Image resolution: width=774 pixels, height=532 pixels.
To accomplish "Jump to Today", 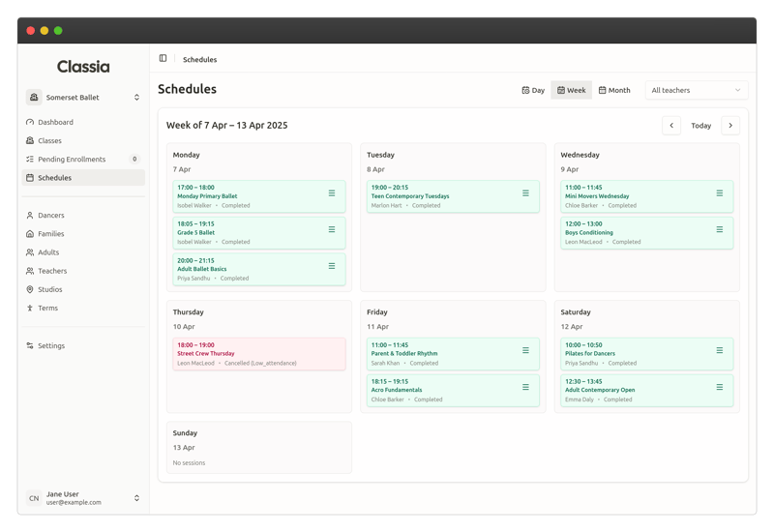I will (x=700, y=126).
